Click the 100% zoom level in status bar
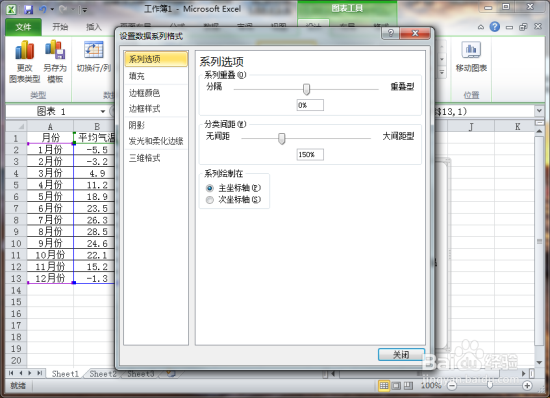 coord(431,386)
